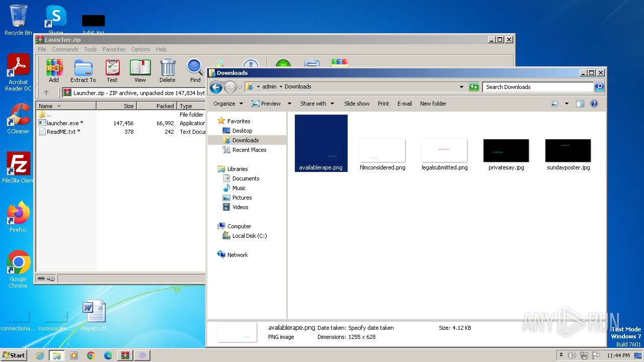Open WinRAR Tools menu
The height and width of the screenshot is (362, 644).
coord(91,49)
